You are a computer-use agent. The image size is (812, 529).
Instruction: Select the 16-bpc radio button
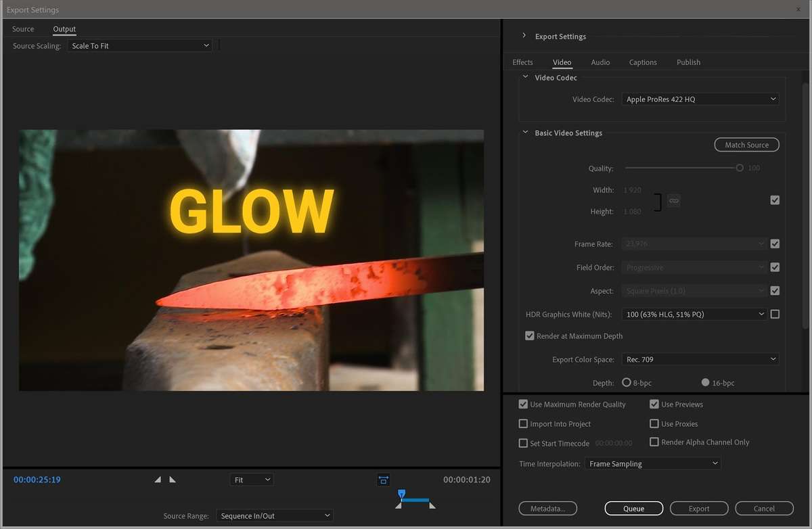[705, 382]
